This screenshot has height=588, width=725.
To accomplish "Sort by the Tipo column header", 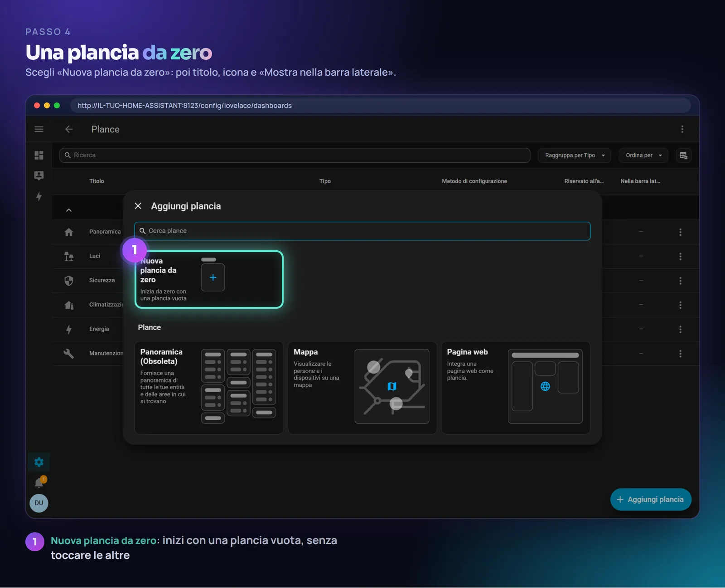I will tap(325, 181).
